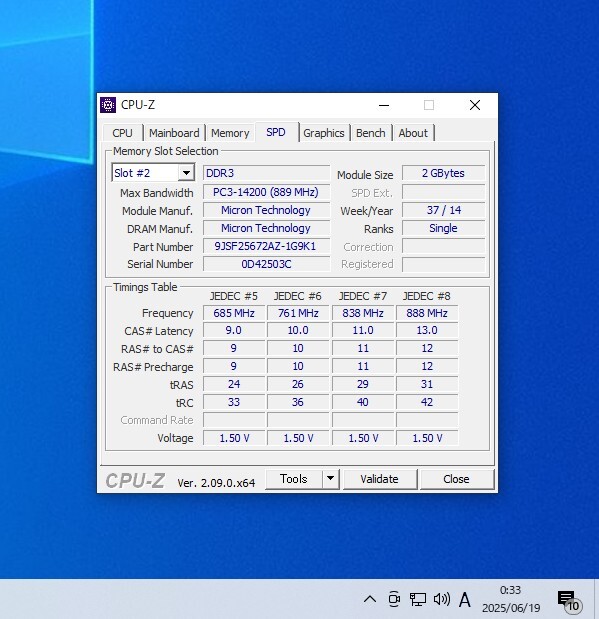This screenshot has width=599, height=619.
Task: Minimize the CPU-Z window
Action: click(x=384, y=105)
